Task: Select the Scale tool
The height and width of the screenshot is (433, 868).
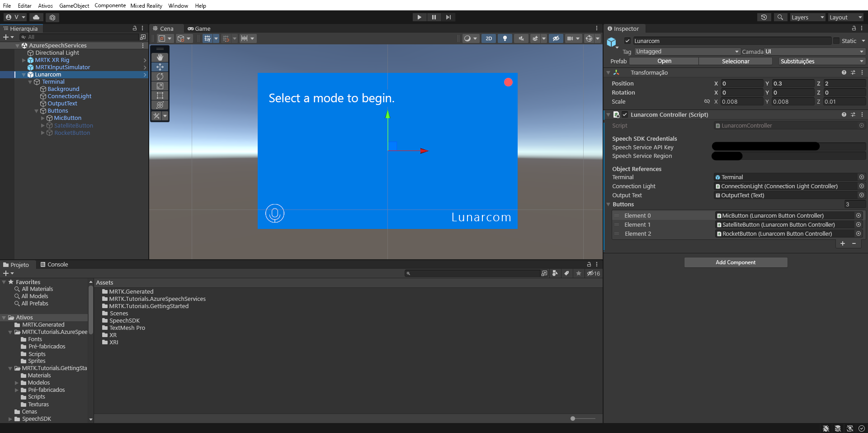Action: 160,86
